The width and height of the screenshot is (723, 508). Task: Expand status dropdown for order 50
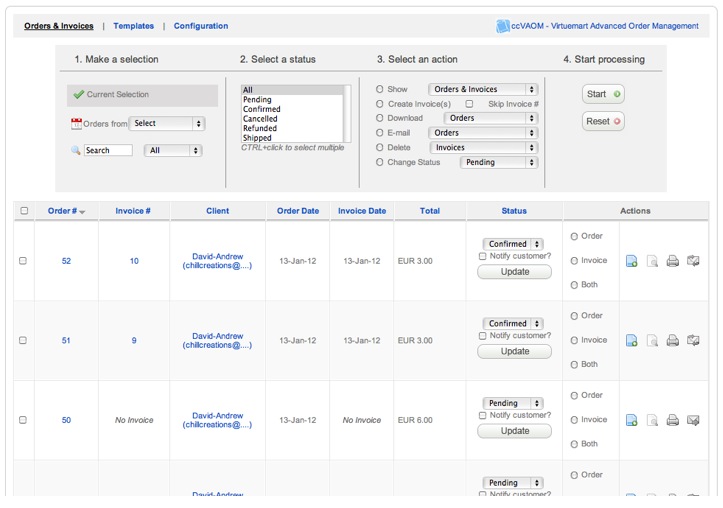pos(512,403)
